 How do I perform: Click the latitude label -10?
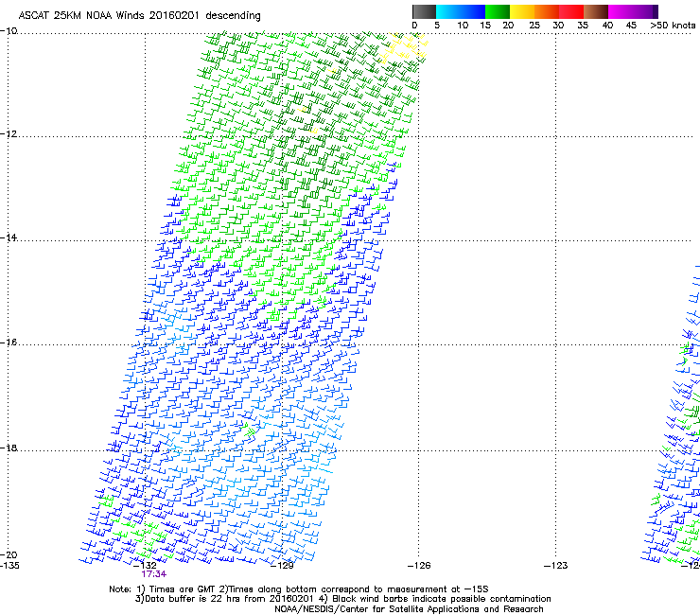(x=9, y=30)
